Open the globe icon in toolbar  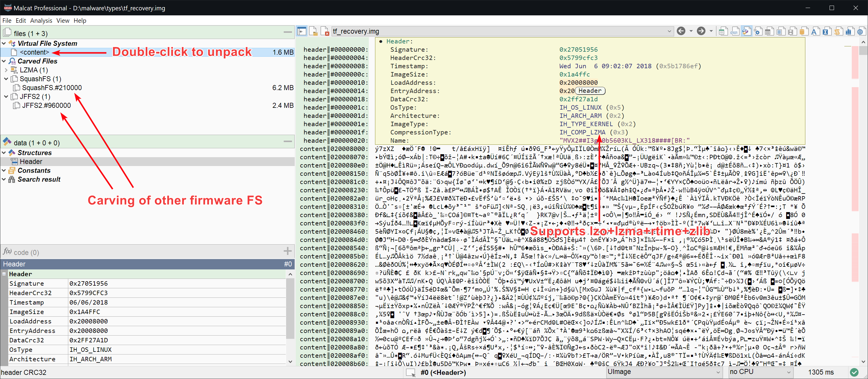pyautogui.click(x=860, y=32)
